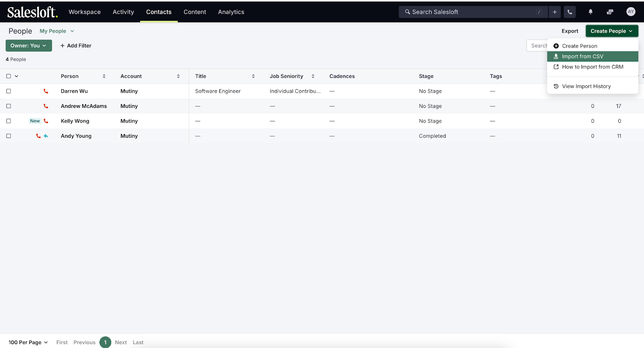The height and width of the screenshot is (348, 644).
Task: Click the Tags column header
Action: [496, 76]
